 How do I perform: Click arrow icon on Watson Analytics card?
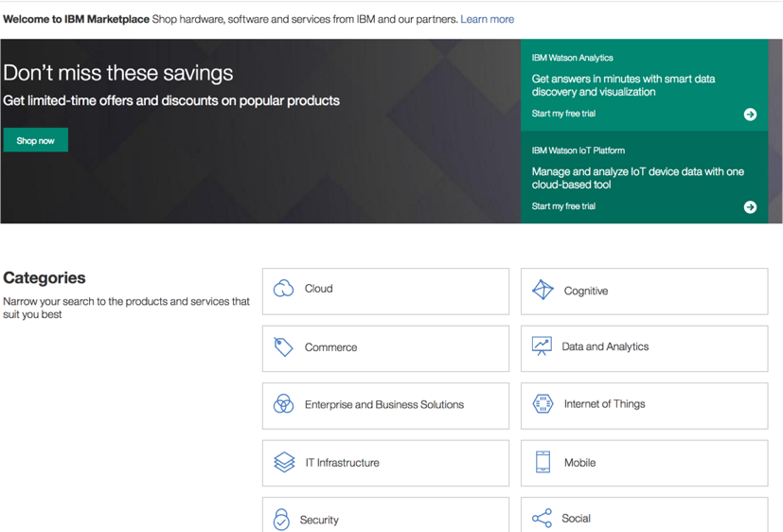[x=750, y=115]
